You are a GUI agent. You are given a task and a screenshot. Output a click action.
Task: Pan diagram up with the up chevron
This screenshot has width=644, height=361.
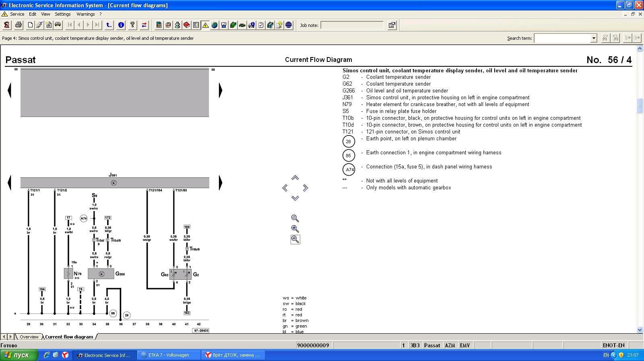295,178
